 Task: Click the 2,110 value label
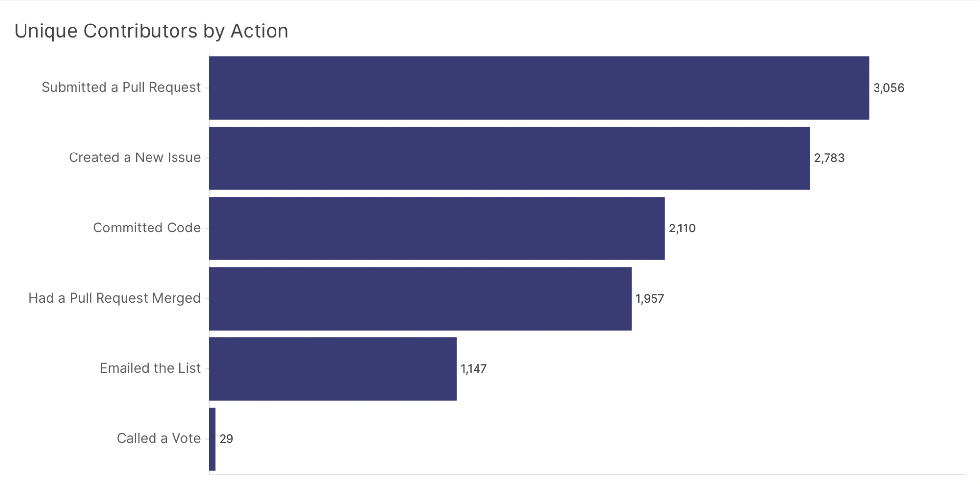click(x=682, y=228)
